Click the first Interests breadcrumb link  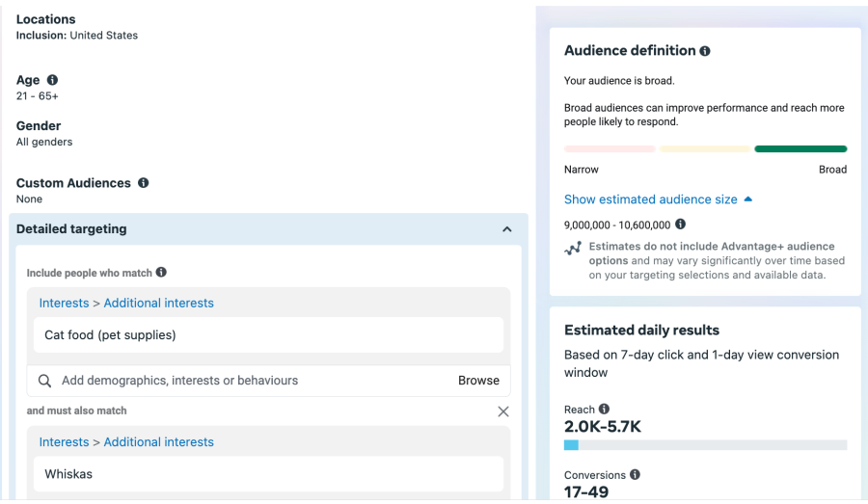tap(64, 303)
